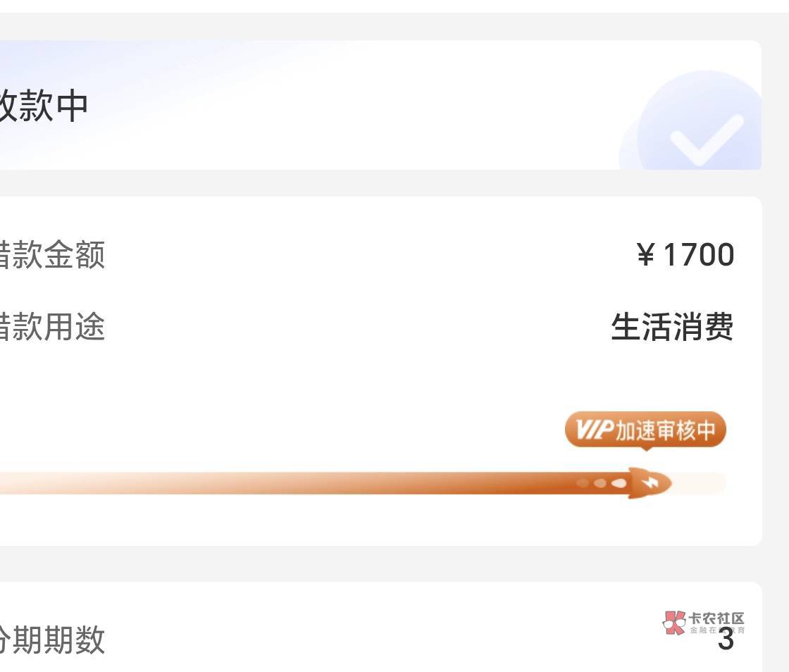
Task: Click the unfilled end of progress bar
Action: pos(701,483)
